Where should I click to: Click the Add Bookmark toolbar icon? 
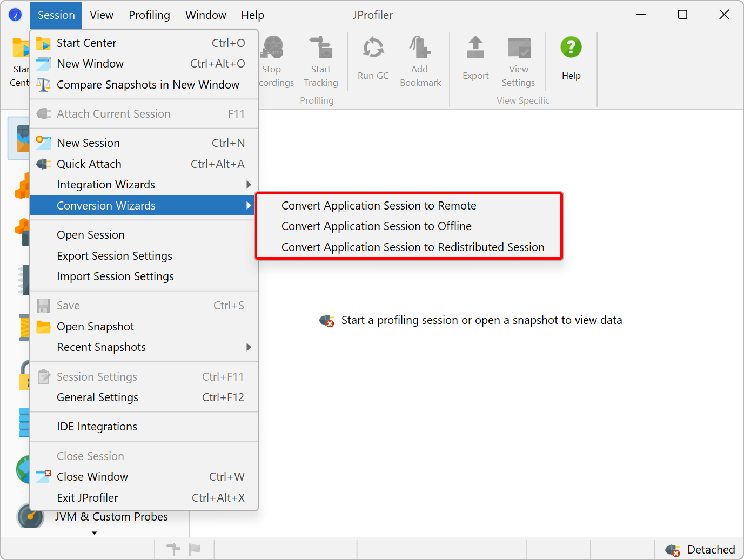click(x=420, y=49)
